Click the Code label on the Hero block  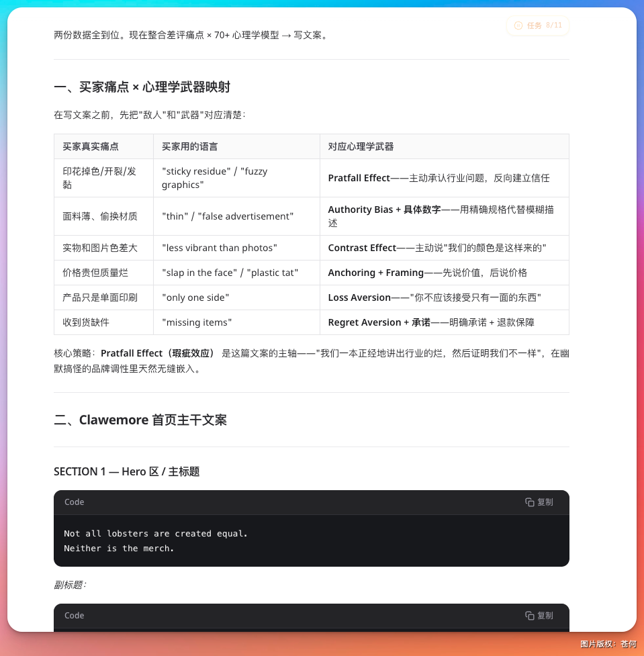point(74,502)
